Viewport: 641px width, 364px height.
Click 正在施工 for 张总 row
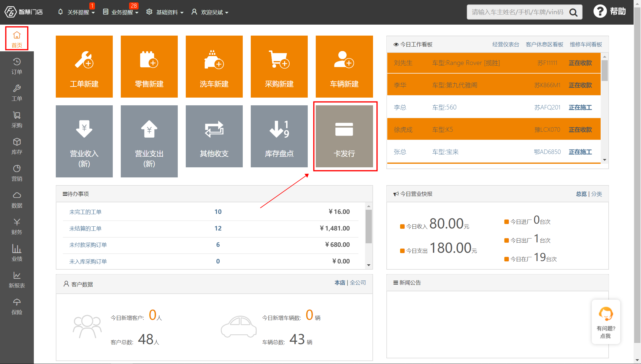(x=580, y=152)
